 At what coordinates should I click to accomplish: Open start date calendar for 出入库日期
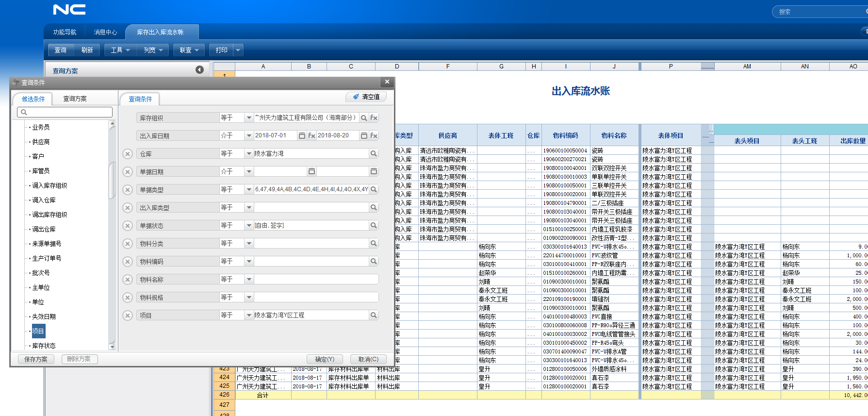pyautogui.click(x=302, y=135)
